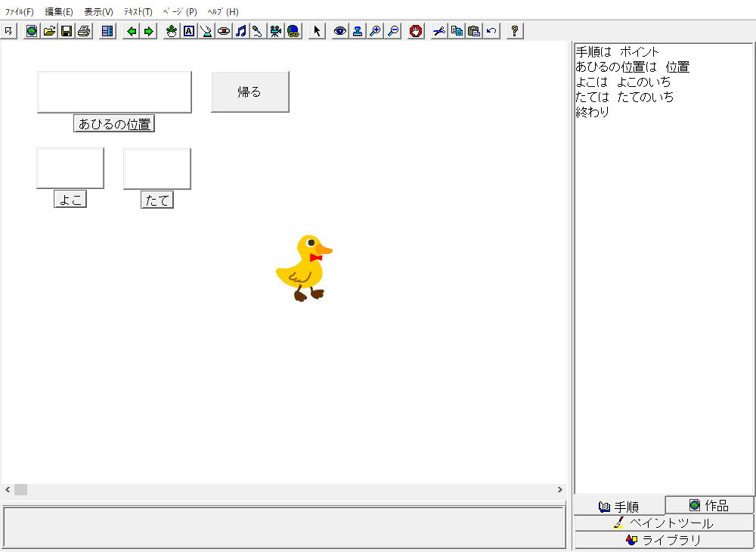Go to next page with right green arrow
This screenshot has width=756, height=552.
pyautogui.click(x=148, y=31)
